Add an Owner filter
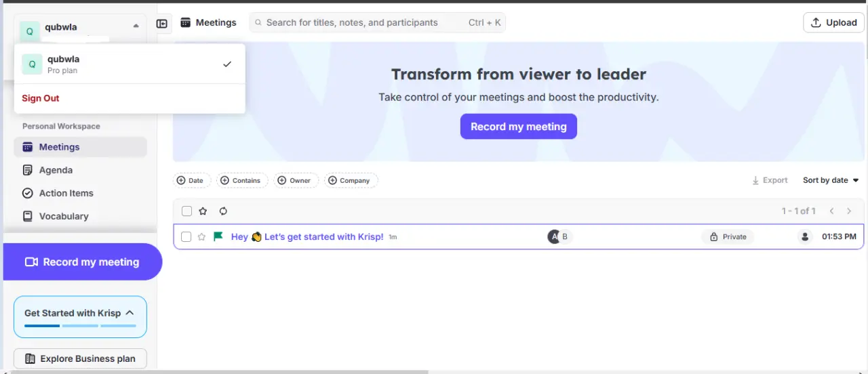The image size is (868, 374). [296, 180]
